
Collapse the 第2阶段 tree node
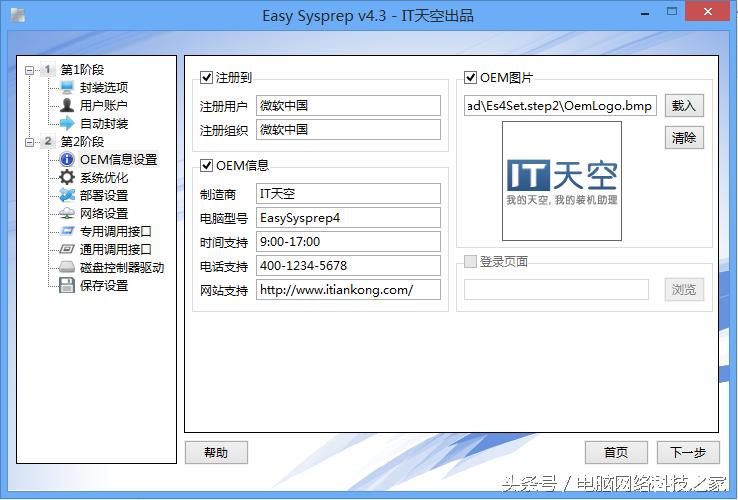[30, 142]
